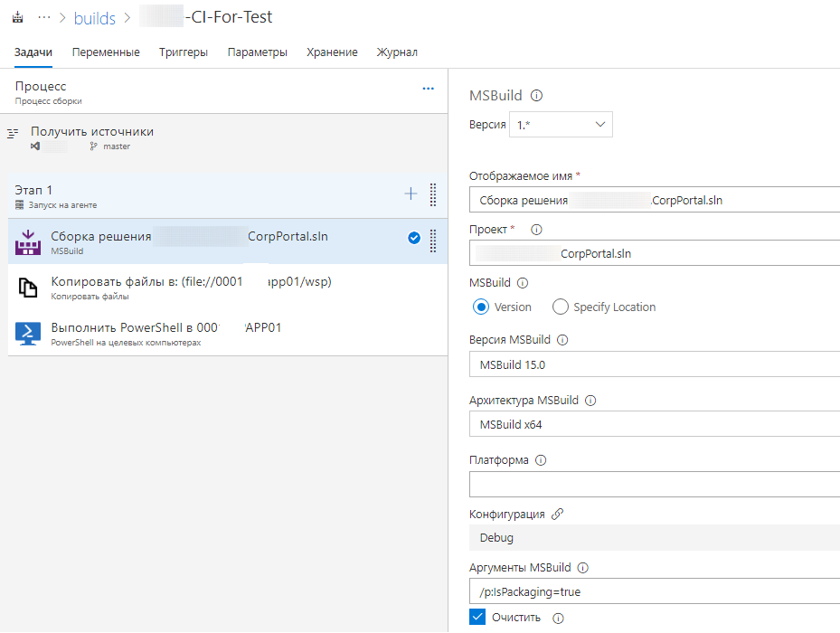The width and height of the screenshot is (840, 633).
Task: Click the info icon next to MSBuild title
Action: [536, 96]
